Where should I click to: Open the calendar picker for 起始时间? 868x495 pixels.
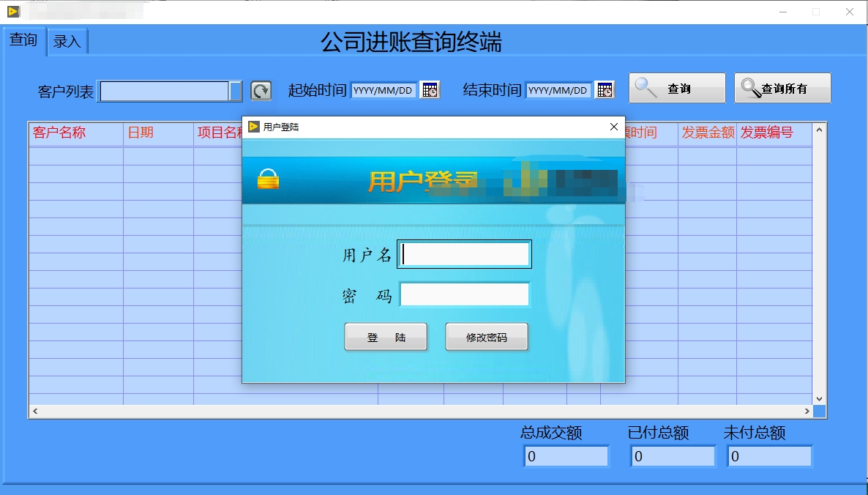click(x=430, y=89)
